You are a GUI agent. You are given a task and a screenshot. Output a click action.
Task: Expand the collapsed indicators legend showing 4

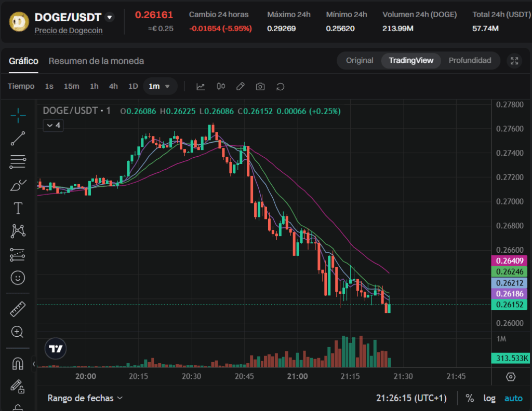click(x=53, y=125)
